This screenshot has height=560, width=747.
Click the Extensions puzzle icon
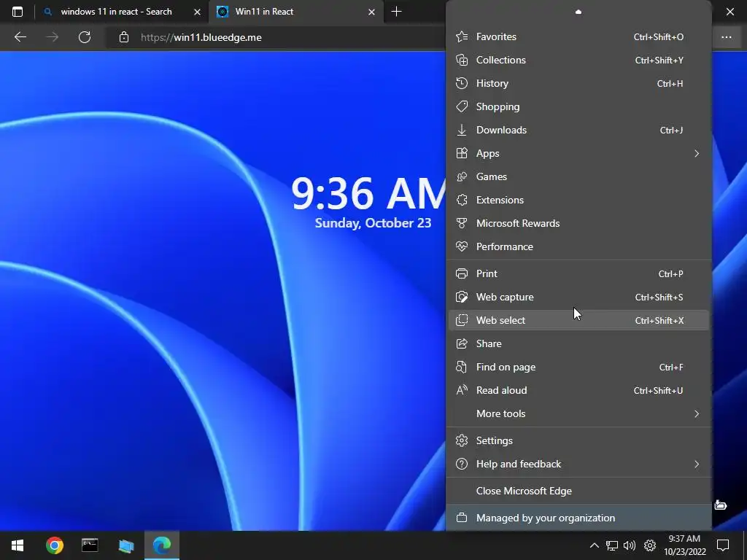point(462,200)
